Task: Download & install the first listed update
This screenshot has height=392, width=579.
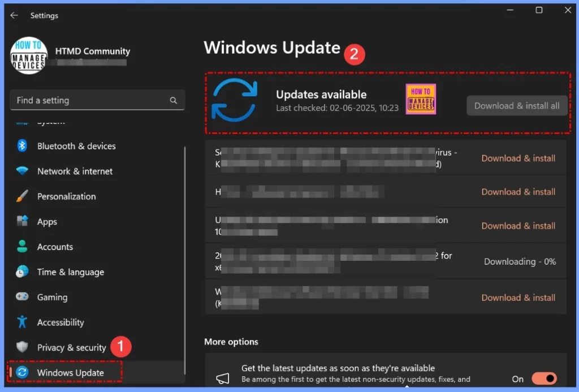Action: [x=518, y=158]
